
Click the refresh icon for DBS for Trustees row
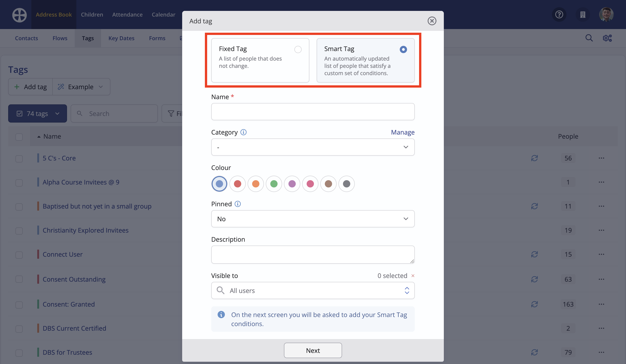[x=534, y=352]
